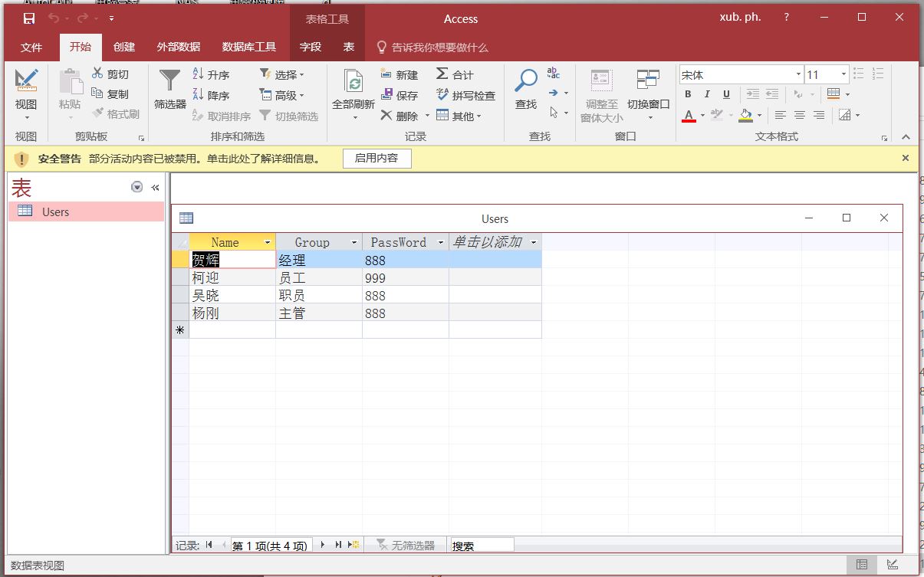
Task: Toggle Underline formatting
Action: click(725, 94)
